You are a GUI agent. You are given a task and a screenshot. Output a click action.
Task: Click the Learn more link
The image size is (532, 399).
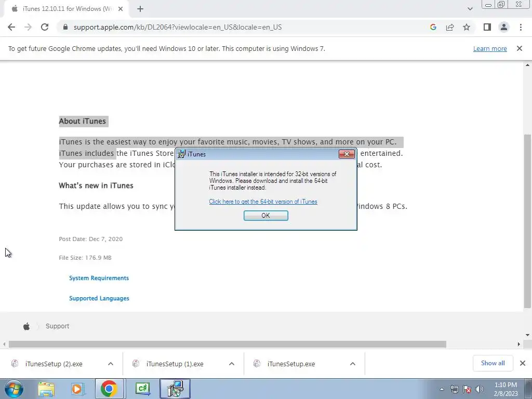[x=490, y=48]
